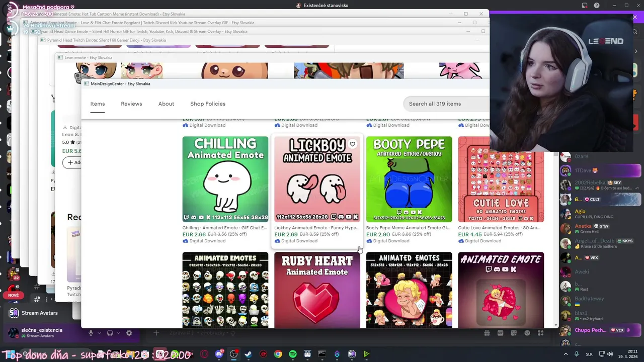
Task: Open Discord help question mark icon
Action: [597, 6]
